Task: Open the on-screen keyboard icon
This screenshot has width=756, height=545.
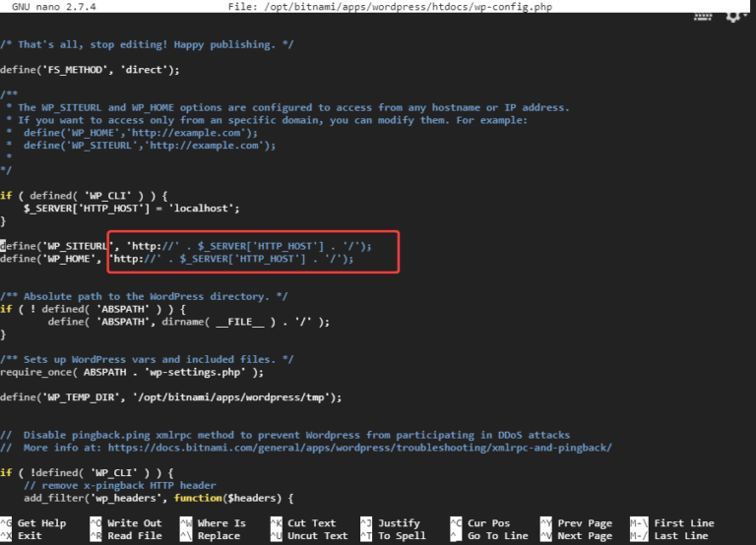Action: coord(703,17)
